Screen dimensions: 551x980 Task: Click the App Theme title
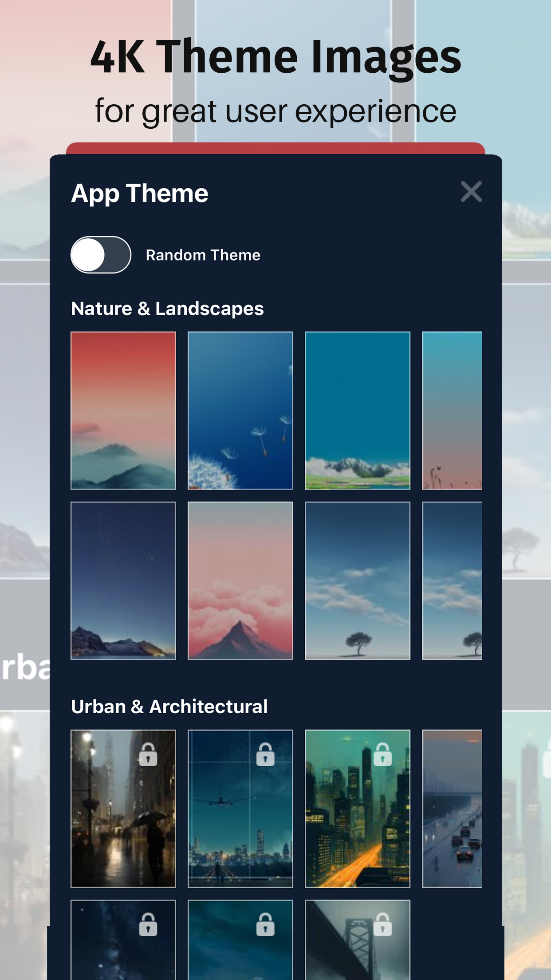pyautogui.click(x=140, y=194)
